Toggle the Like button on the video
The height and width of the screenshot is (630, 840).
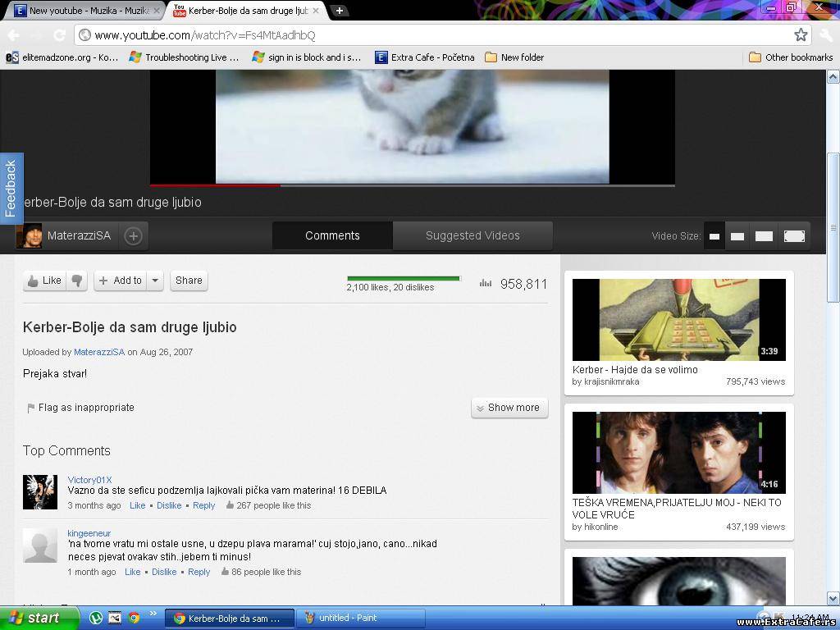[x=44, y=281]
